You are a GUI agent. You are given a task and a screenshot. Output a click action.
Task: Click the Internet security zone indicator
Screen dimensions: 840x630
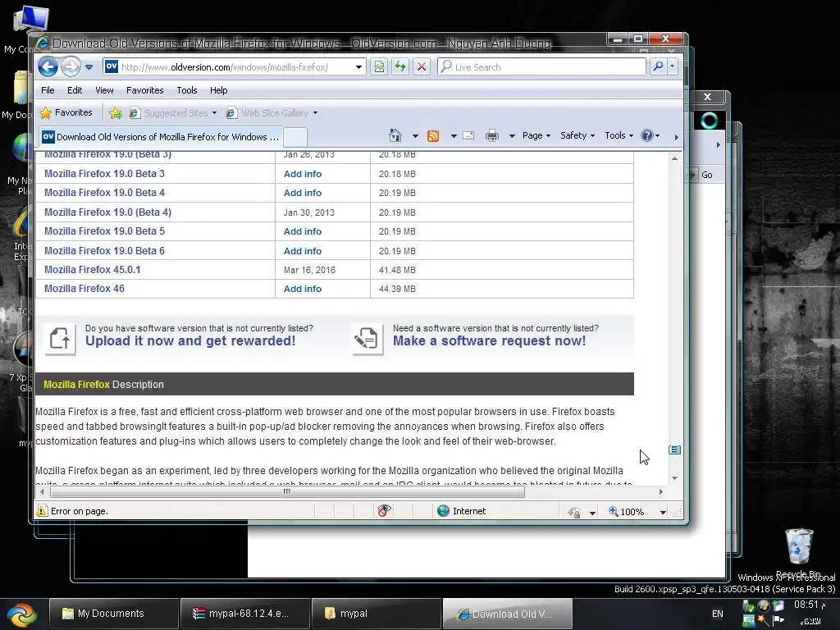[x=461, y=511]
